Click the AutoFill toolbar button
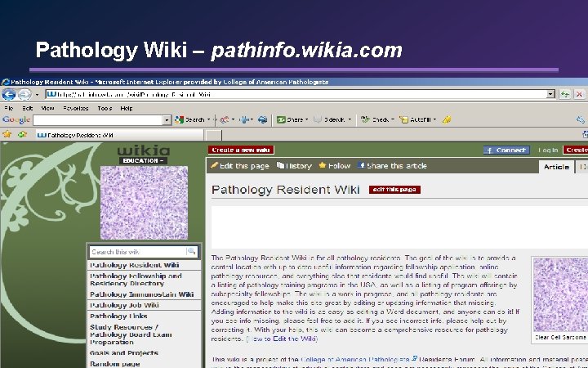Screen dimensions: 588x368 (416, 119)
